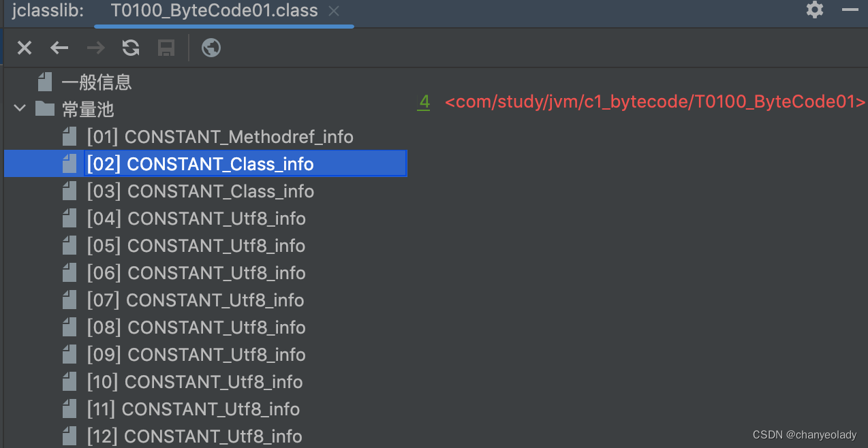
Task: Open the settings gear icon
Action: point(814,10)
